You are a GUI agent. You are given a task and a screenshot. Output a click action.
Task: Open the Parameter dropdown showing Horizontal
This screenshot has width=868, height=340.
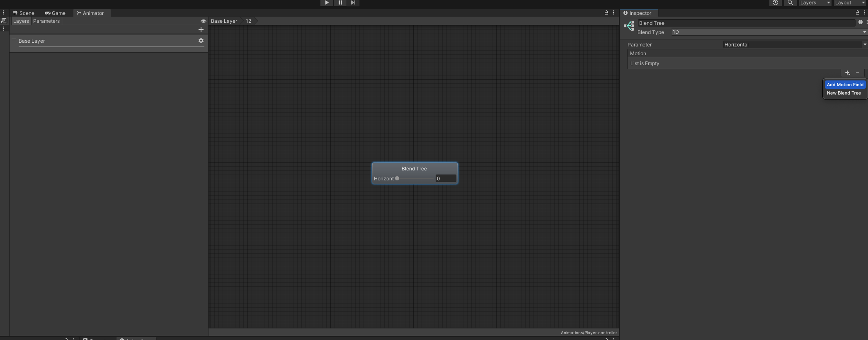click(795, 45)
